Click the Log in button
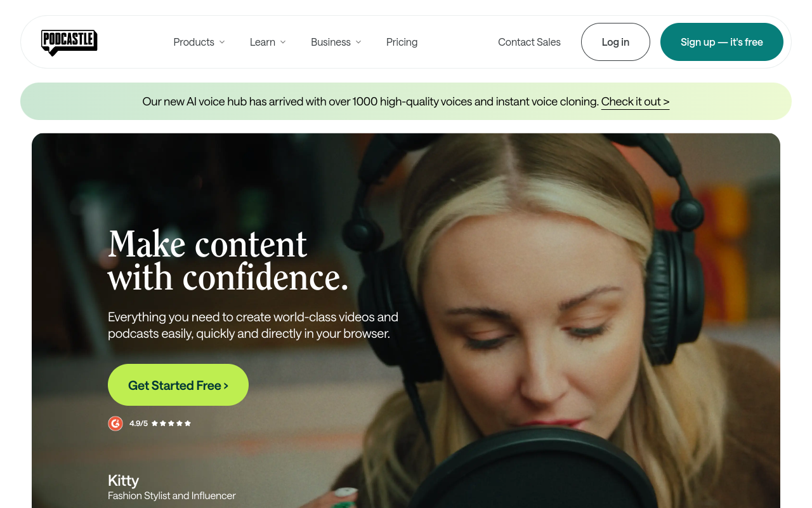812x508 pixels. [x=615, y=42]
